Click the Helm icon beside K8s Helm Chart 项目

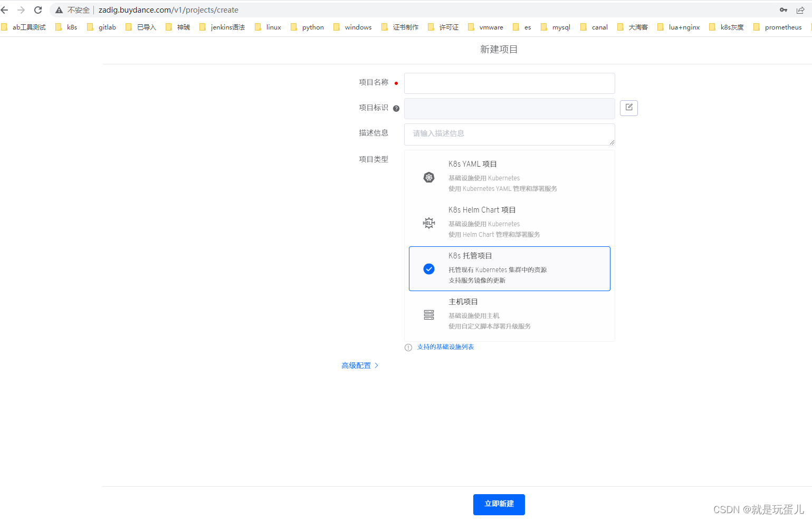pyautogui.click(x=428, y=223)
